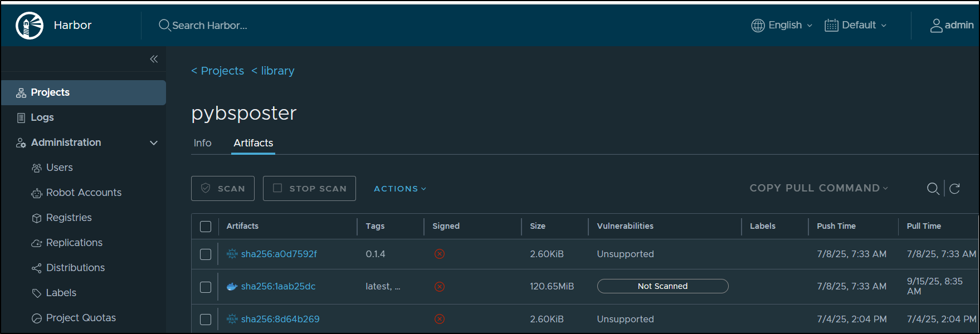Tick the checkbox for sha256:1aab25dc

tap(206, 287)
